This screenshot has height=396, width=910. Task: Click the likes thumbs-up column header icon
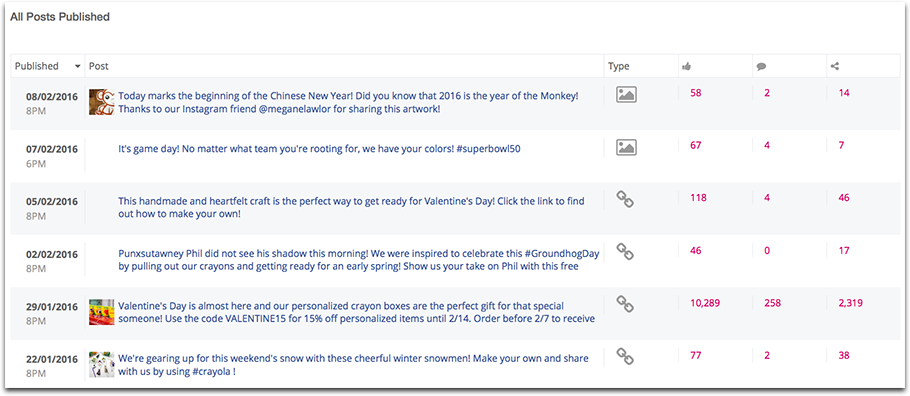pos(687,66)
